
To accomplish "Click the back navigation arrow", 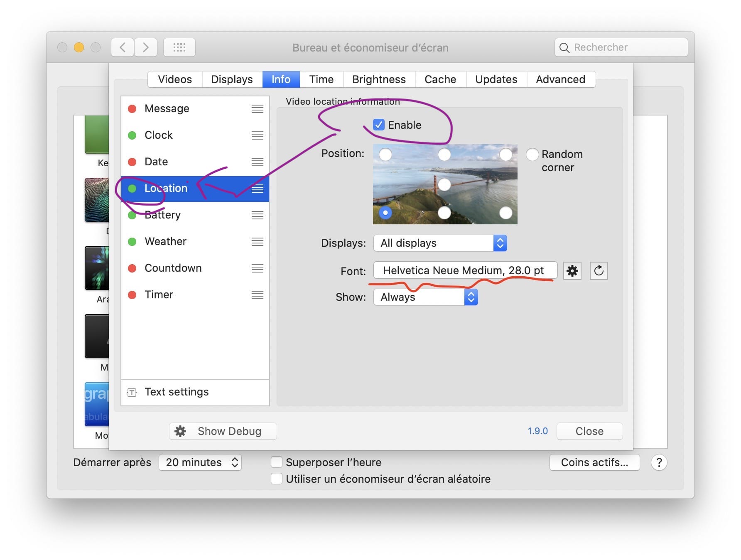I will [123, 47].
